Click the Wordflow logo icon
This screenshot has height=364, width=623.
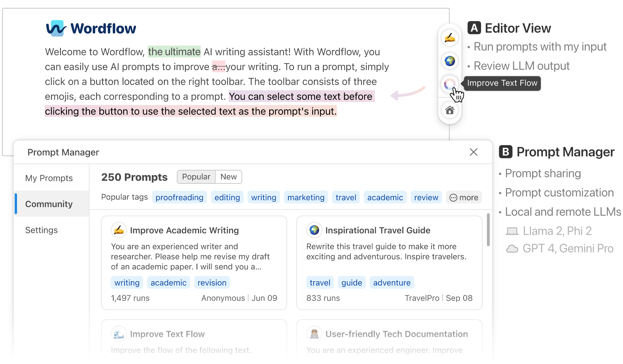(x=56, y=28)
